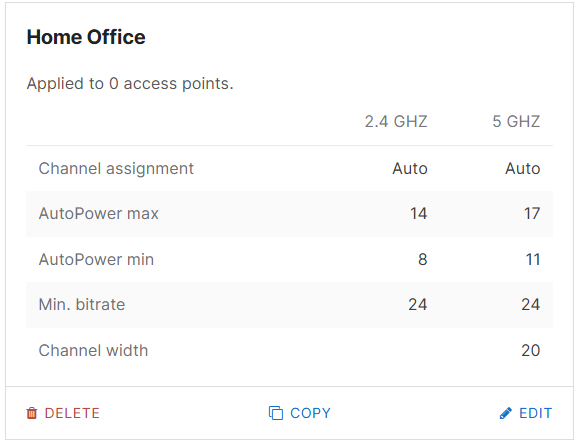The image size is (580, 446).
Task: Click the AutoPower min row label
Action: [96, 259]
